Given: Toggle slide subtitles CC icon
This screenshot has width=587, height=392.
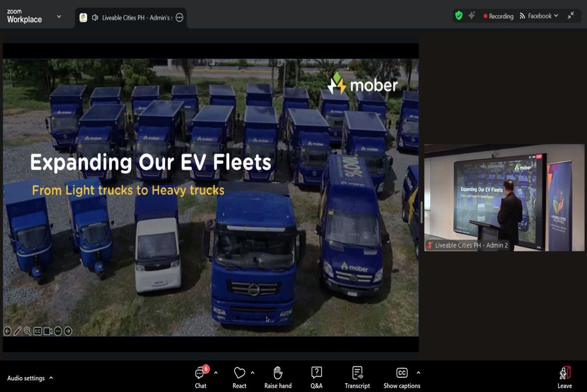Looking at the screenshot, I should (x=38, y=331).
